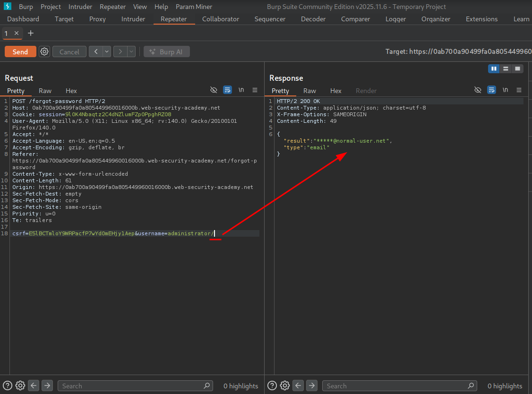Screen dimensions: 532x394
Task: Click the Target URL label
Action: point(458,51)
